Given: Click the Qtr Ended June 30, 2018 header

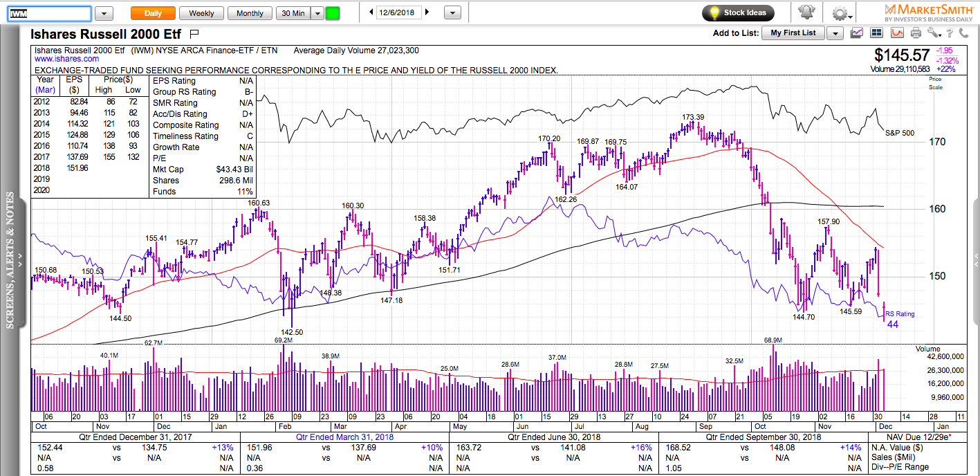Looking at the screenshot, I should click(554, 437).
